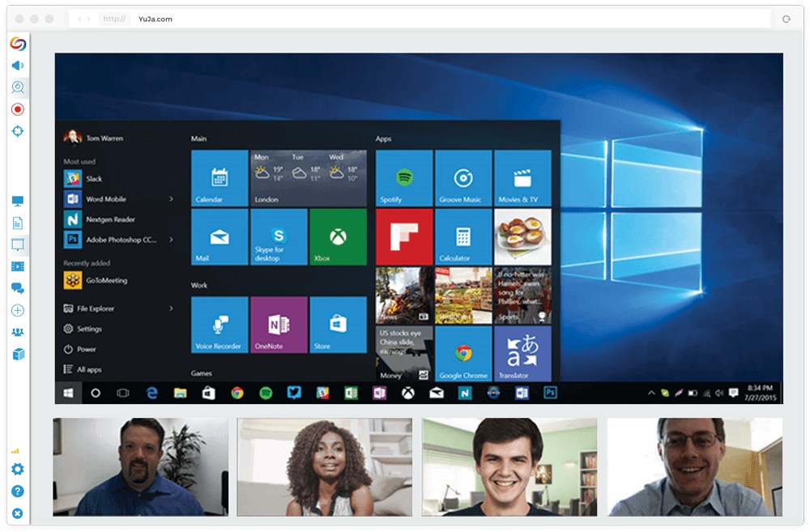The width and height of the screenshot is (810, 532).
Task: Open the Voice Recorder tile
Action: 220,325
